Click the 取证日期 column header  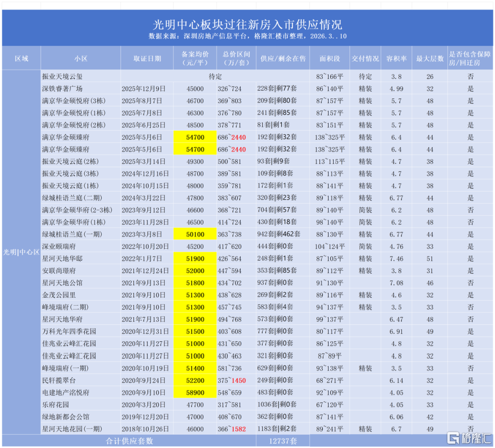[147, 59]
